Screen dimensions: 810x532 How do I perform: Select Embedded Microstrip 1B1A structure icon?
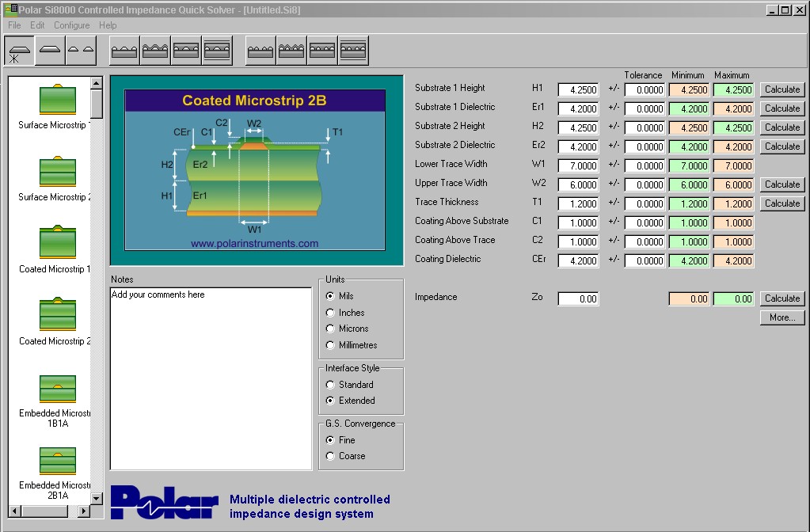pyautogui.click(x=57, y=389)
